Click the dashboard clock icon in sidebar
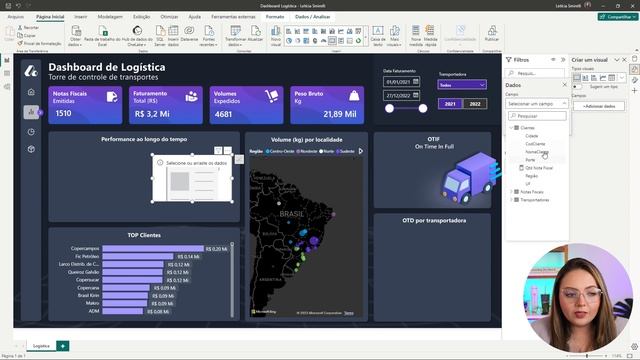The image size is (640, 360). click(x=31, y=132)
